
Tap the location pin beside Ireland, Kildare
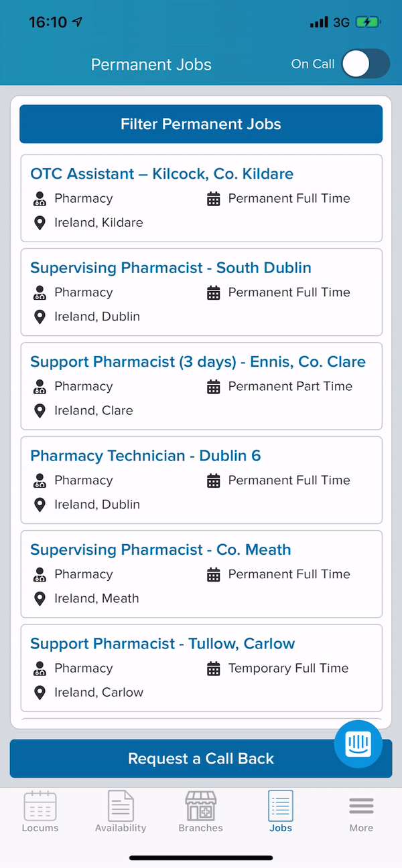coord(40,223)
